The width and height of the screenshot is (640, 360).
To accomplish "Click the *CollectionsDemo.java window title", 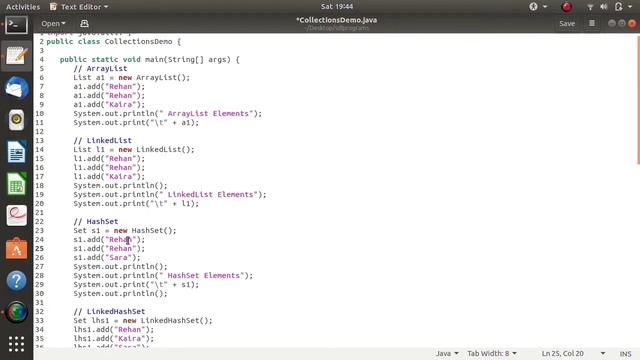I will click(x=337, y=20).
